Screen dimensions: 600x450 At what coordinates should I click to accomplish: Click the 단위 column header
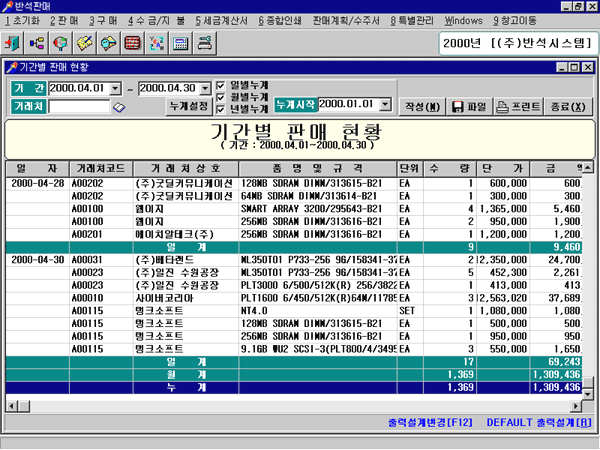coord(410,168)
